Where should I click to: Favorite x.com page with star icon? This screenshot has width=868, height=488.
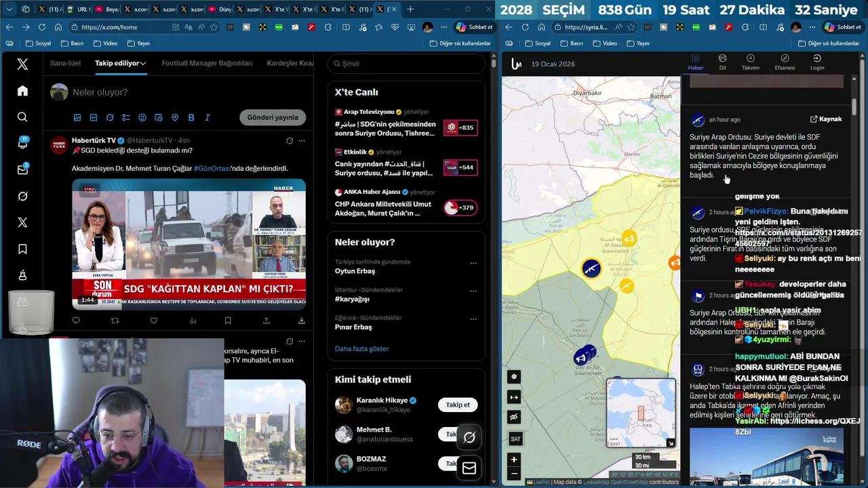(x=214, y=27)
